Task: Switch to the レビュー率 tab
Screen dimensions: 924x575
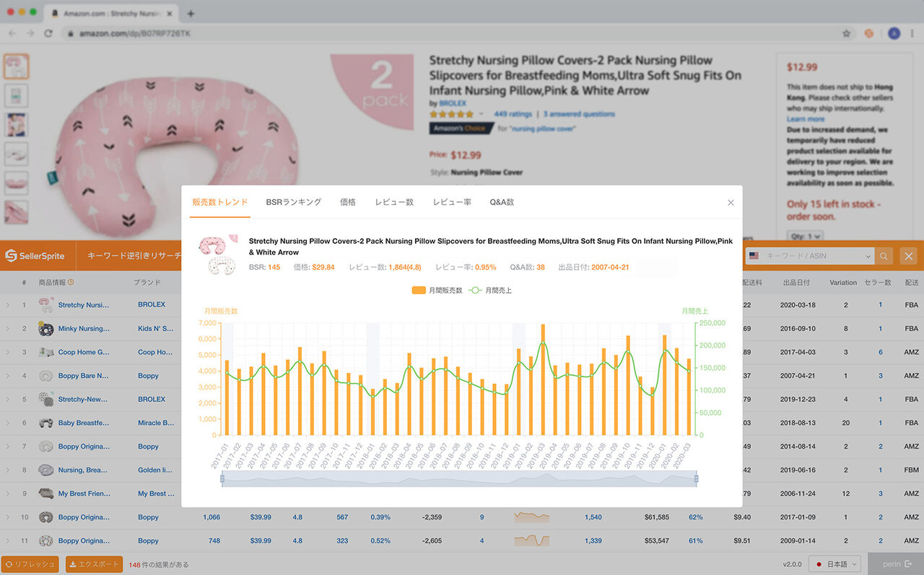Action: (452, 202)
